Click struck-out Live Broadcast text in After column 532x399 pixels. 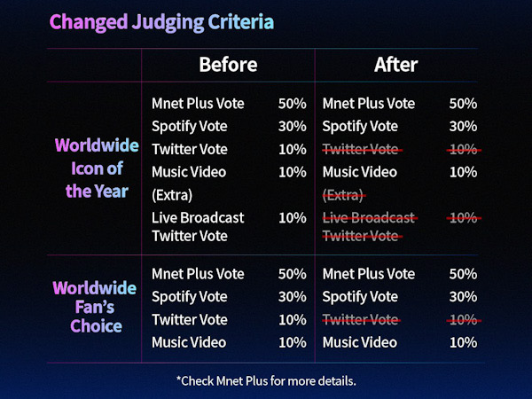[x=369, y=218]
